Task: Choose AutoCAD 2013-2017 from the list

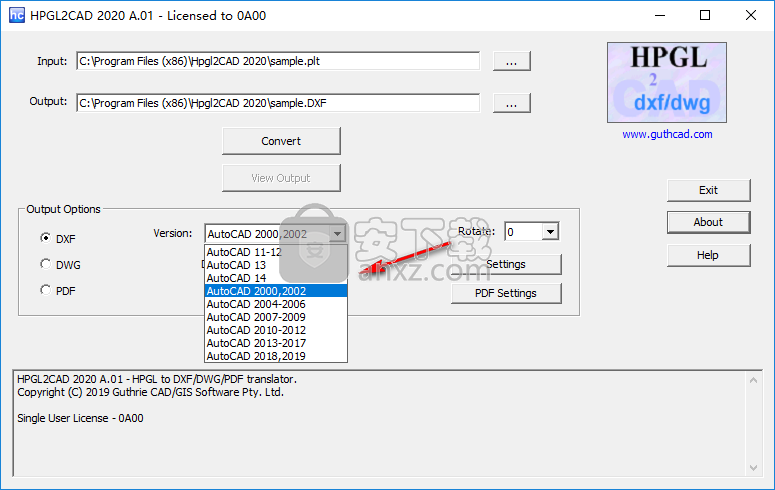Action: pyautogui.click(x=276, y=343)
